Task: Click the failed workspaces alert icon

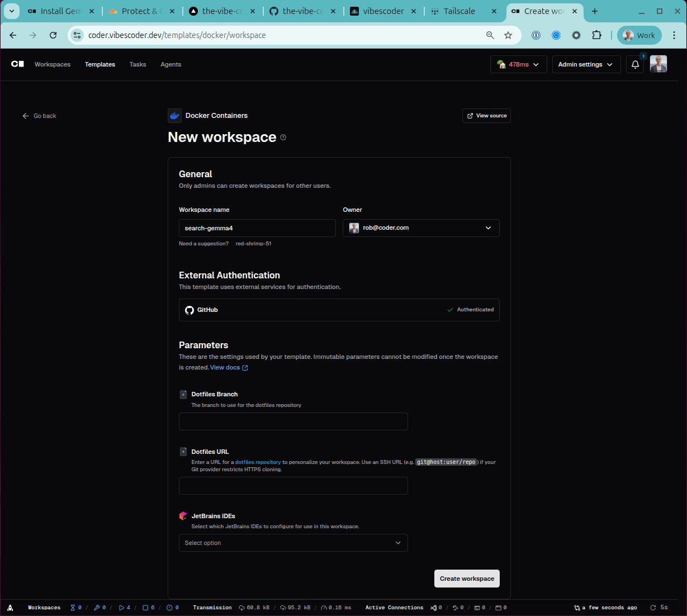Action: [169, 608]
